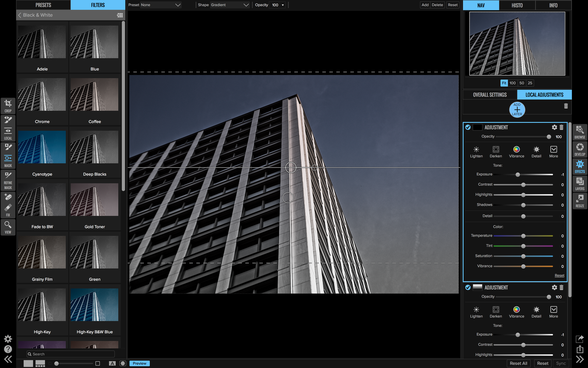588x368 pixels.
Task: Click the Temperature slider handle
Action: [523, 236]
